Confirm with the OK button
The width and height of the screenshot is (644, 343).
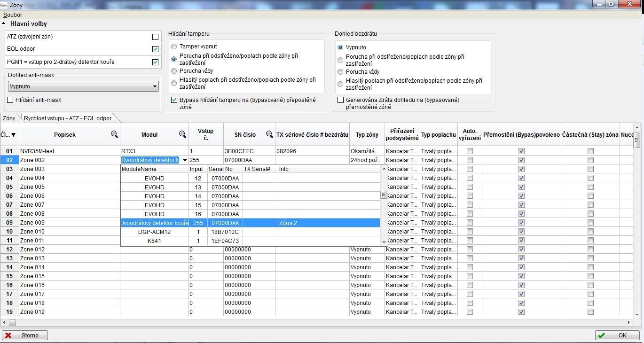click(x=618, y=335)
